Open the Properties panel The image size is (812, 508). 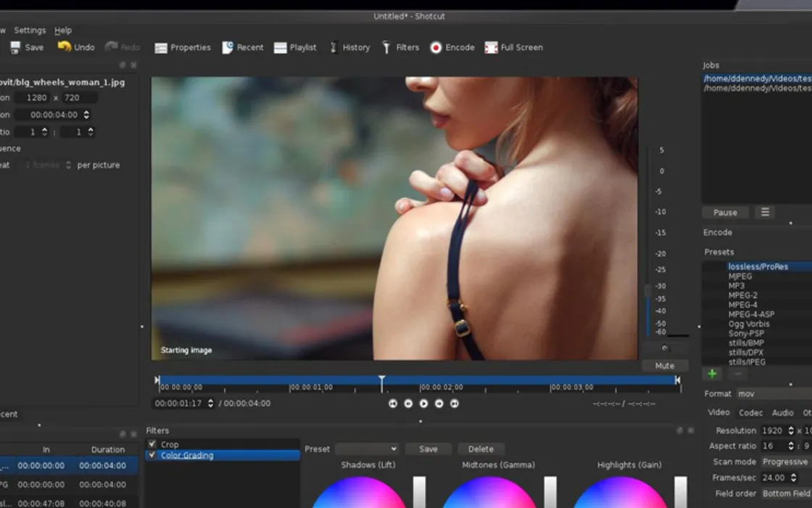pos(182,48)
